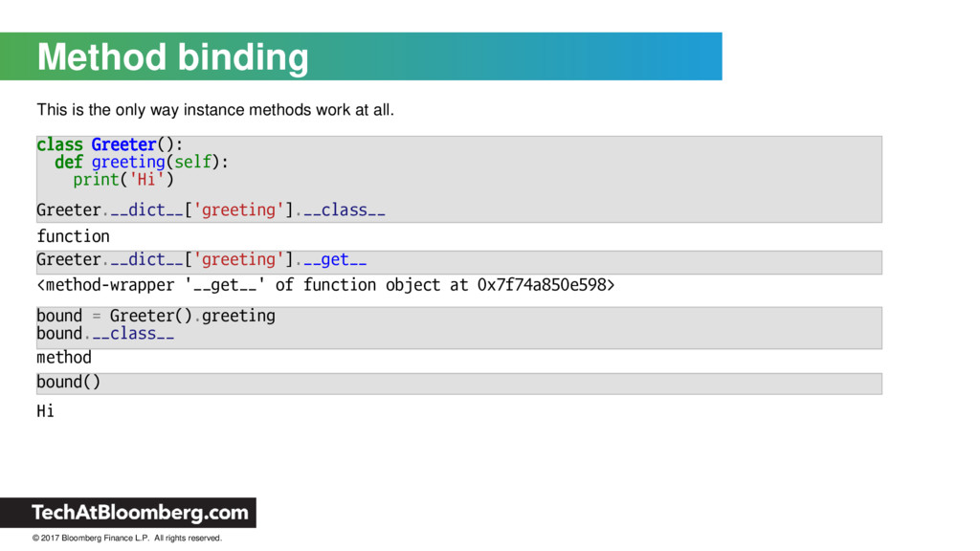
Task: Click the Bloomberg copyright notice text
Action: click(x=127, y=538)
